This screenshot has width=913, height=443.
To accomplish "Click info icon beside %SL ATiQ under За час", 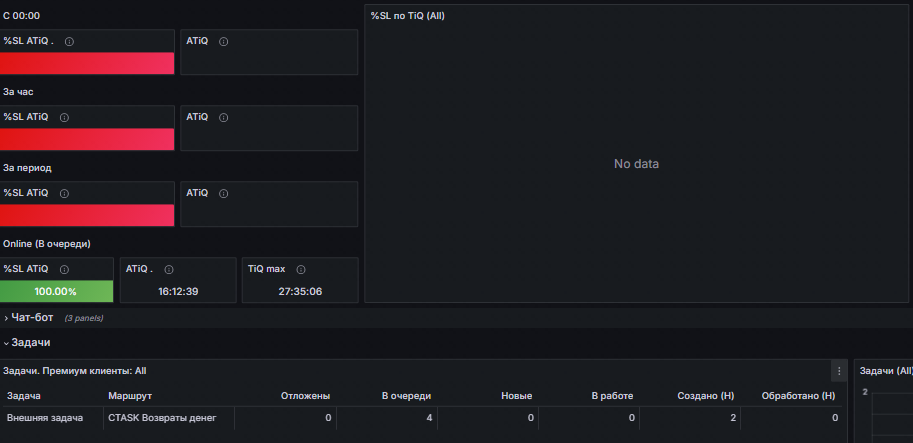I will (x=64, y=118).
